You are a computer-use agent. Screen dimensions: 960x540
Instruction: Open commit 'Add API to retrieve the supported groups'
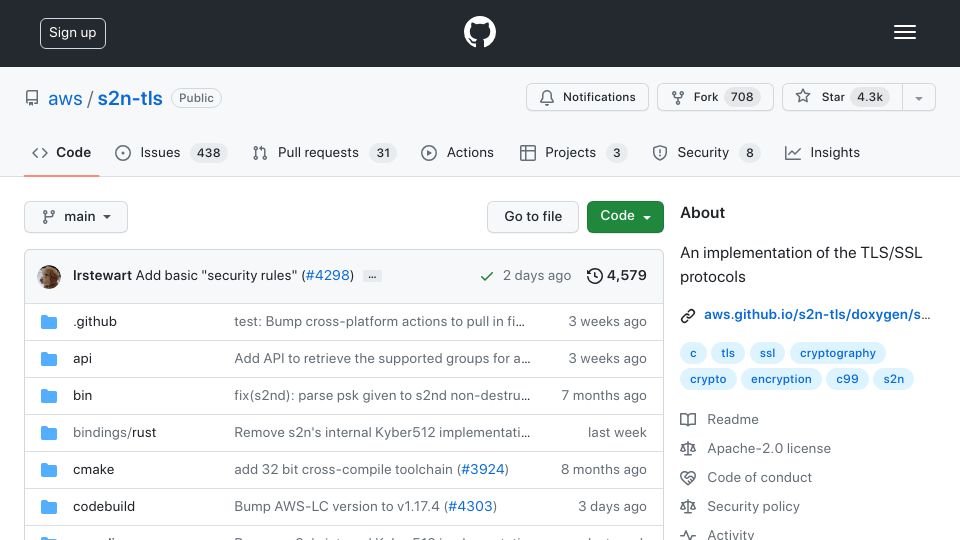click(x=382, y=359)
